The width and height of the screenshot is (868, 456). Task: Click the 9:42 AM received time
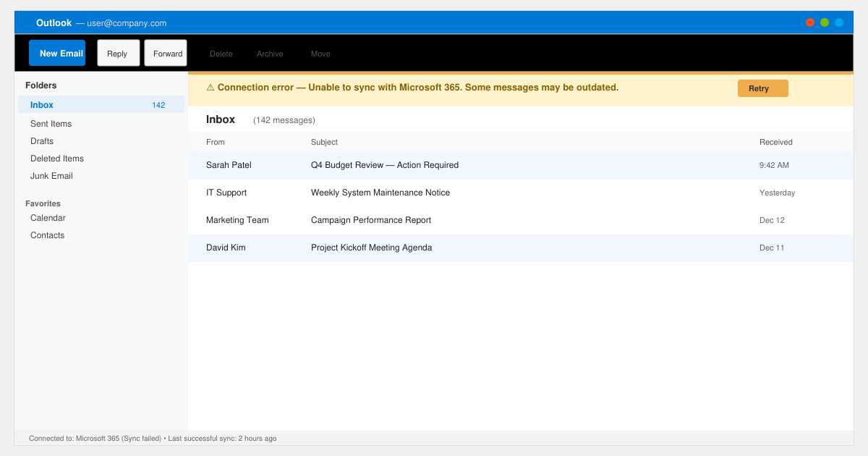pos(774,165)
